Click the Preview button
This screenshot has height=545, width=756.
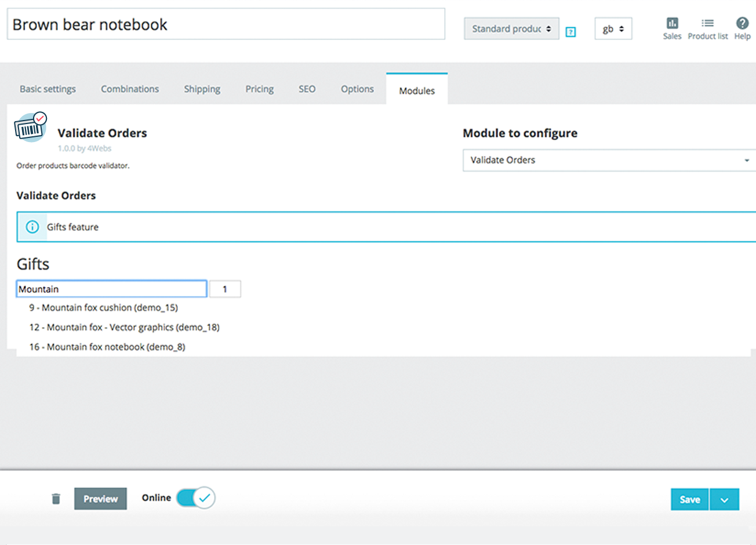100,499
